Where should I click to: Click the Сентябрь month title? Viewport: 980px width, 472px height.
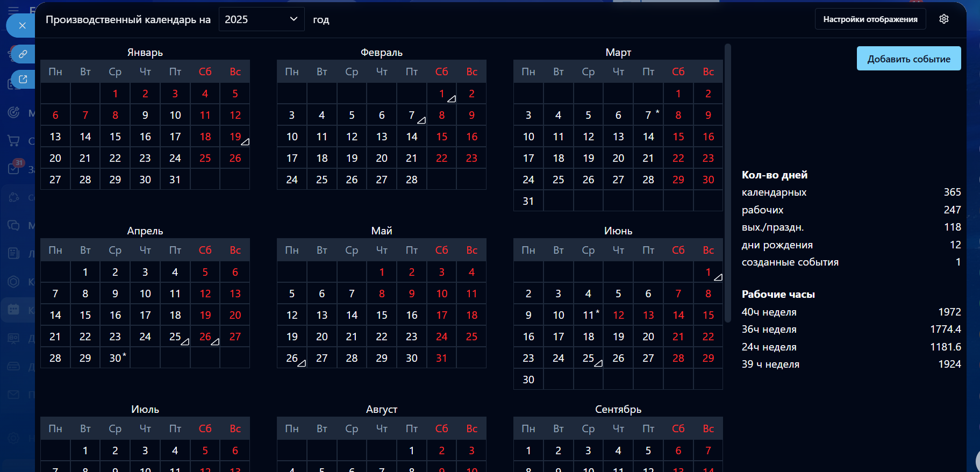(618, 409)
